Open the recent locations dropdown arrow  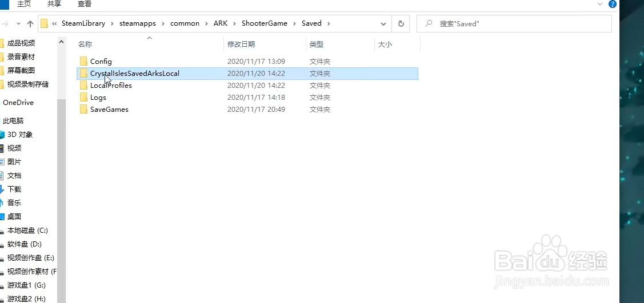tap(18, 24)
